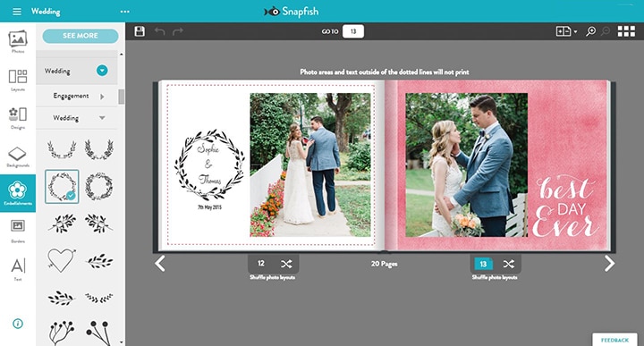The width and height of the screenshot is (644, 346).
Task: Shuffle photo layout for page 12
Action: (286, 264)
